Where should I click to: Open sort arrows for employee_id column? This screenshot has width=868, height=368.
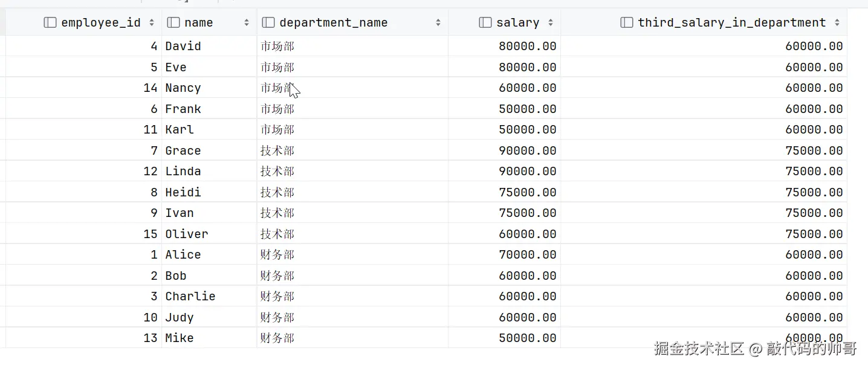point(152,23)
